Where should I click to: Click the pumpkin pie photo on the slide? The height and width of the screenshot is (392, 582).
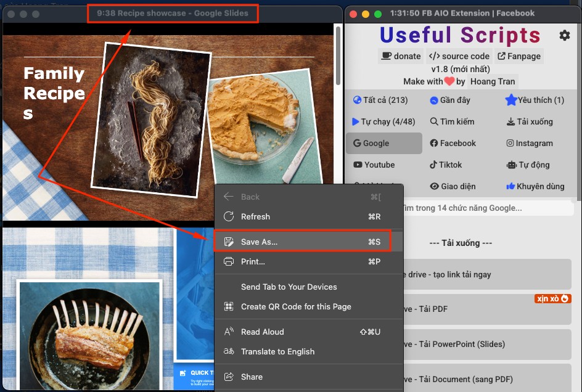pyautogui.click(x=264, y=126)
